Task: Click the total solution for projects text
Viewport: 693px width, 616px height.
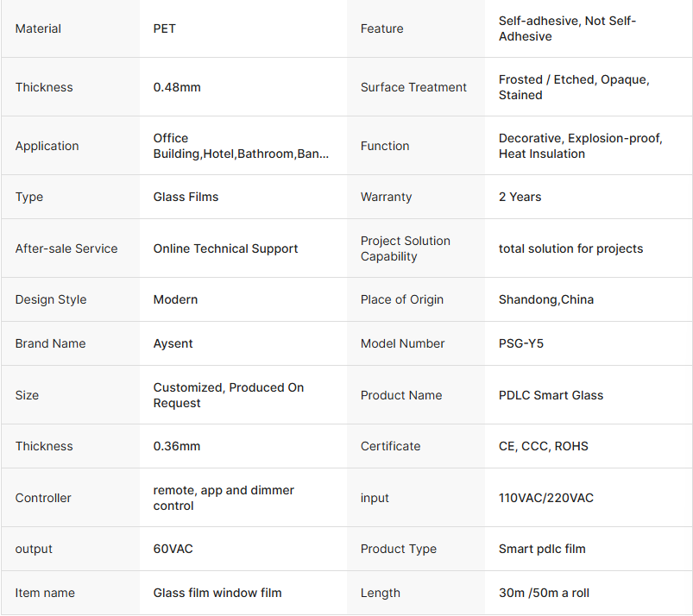Action: pos(570,248)
